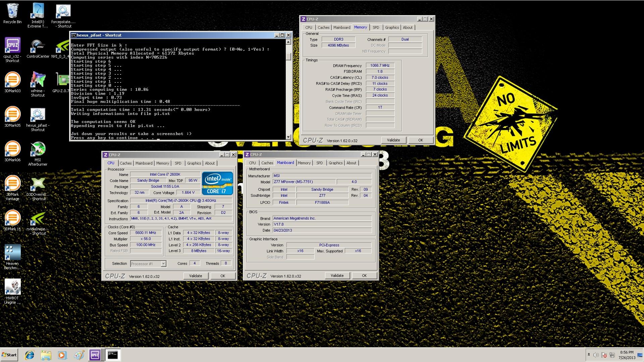This screenshot has width=644, height=362.
Task: Open MSI ControlCenter desktop icon
Action: pos(38,49)
